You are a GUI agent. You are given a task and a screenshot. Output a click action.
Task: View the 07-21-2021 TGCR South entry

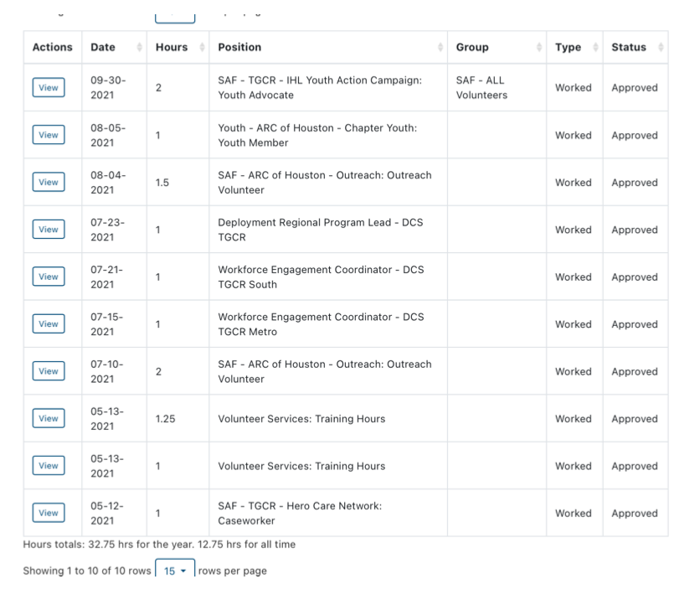point(49,277)
